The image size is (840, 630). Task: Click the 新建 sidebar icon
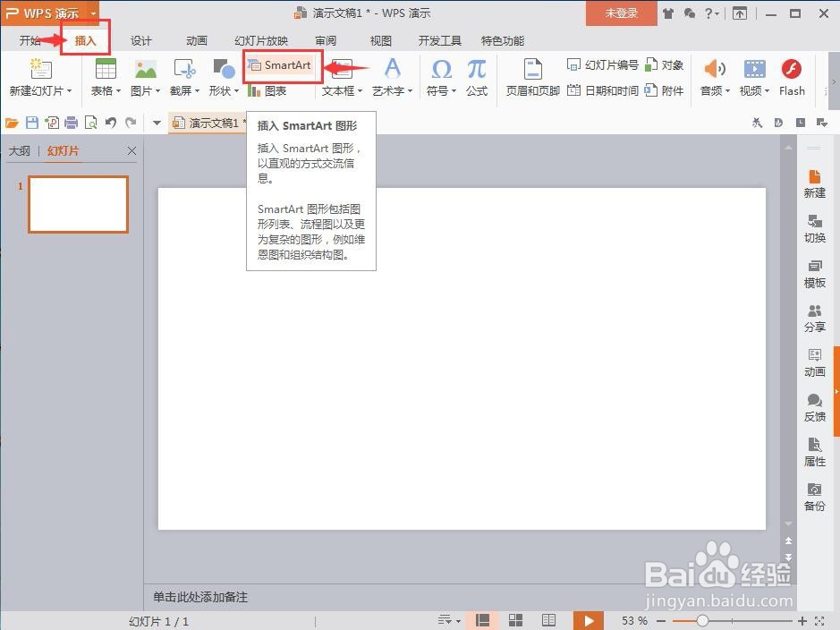pos(814,183)
